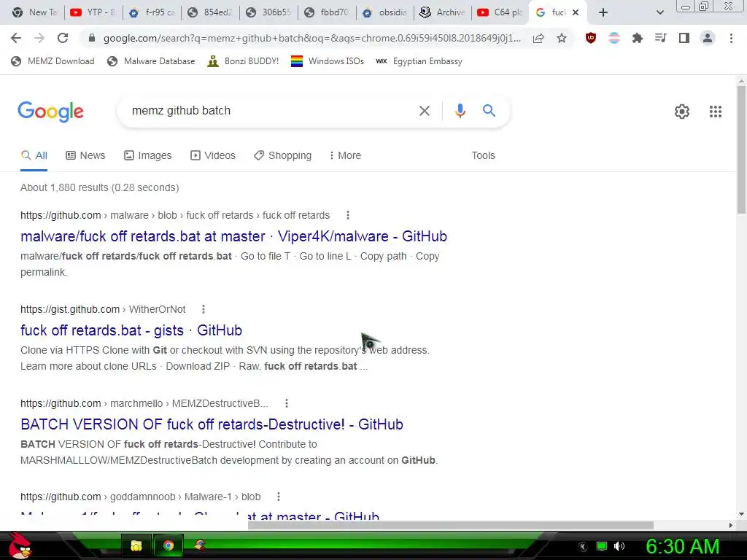Click the green network tray icon
The height and width of the screenshot is (560, 747).
coord(602,546)
